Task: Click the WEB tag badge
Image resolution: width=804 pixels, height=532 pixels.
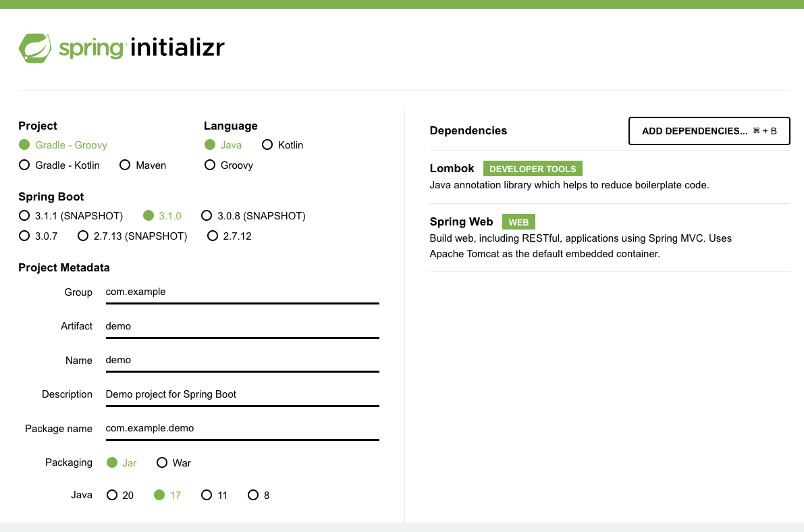Action: 518,222
